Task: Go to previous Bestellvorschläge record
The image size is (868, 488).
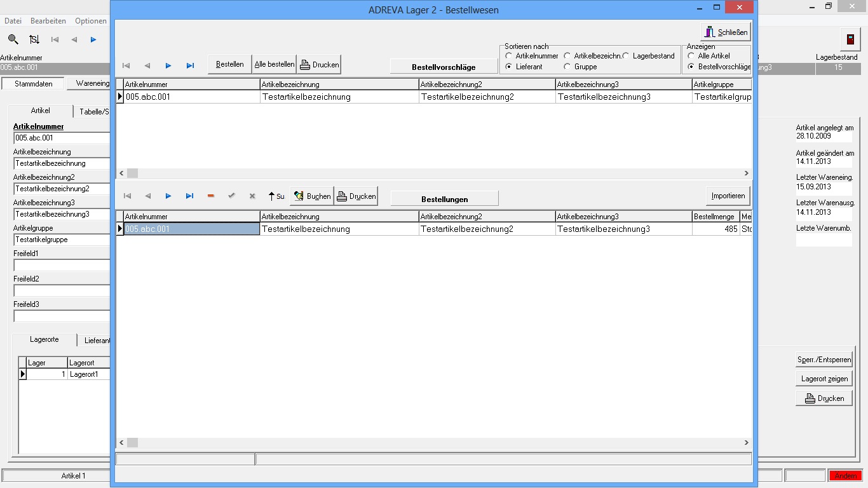Action: coord(147,65)
